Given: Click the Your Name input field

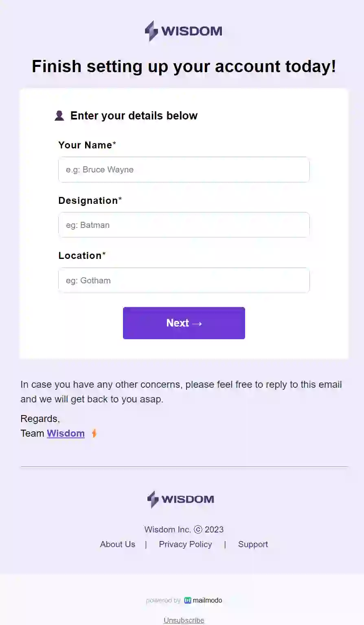Looking at the screenshot, I should pyautogui.click(x=184, y=170).
